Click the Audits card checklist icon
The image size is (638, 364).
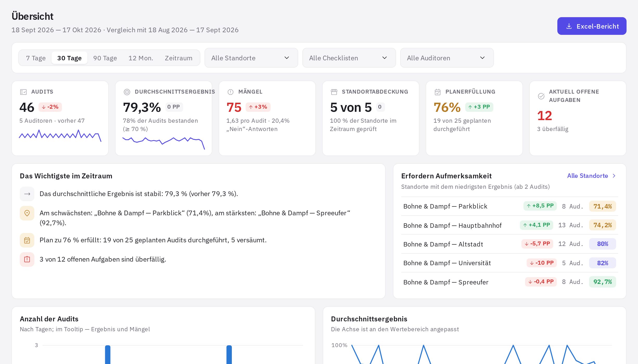[x=23, y=92]
